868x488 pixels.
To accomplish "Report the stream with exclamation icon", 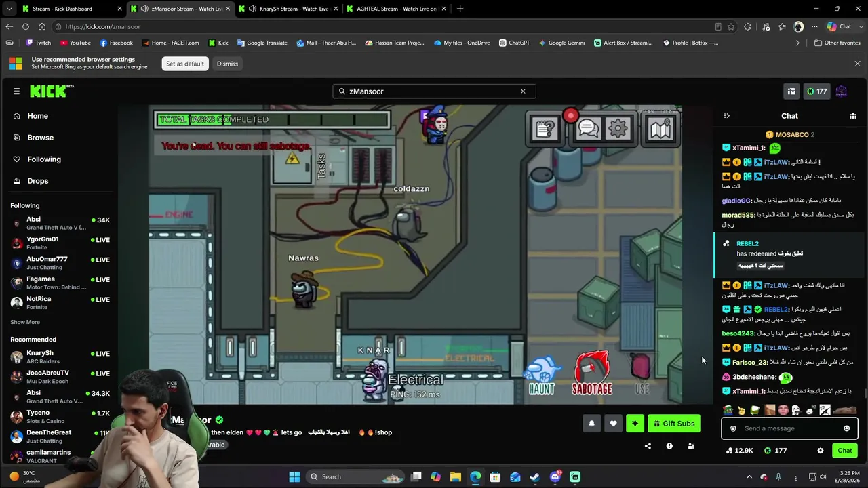I will pos(669,446).
